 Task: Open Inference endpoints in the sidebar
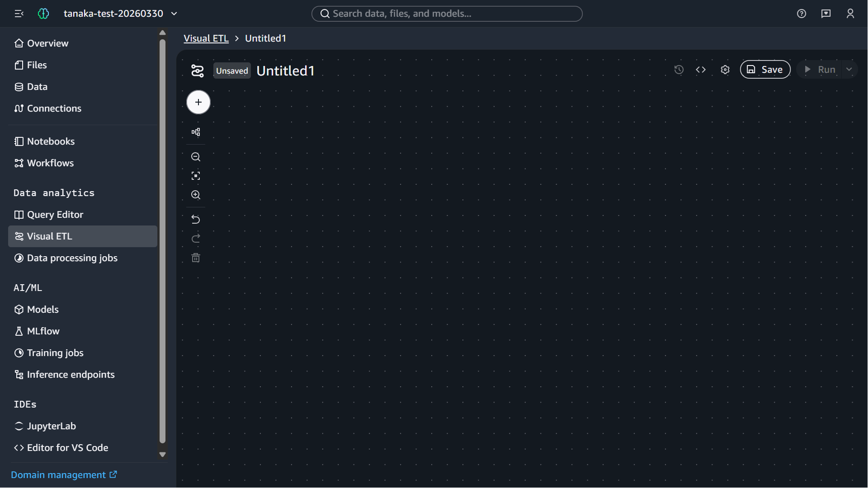pyautogui.click(x=83, y=375)
